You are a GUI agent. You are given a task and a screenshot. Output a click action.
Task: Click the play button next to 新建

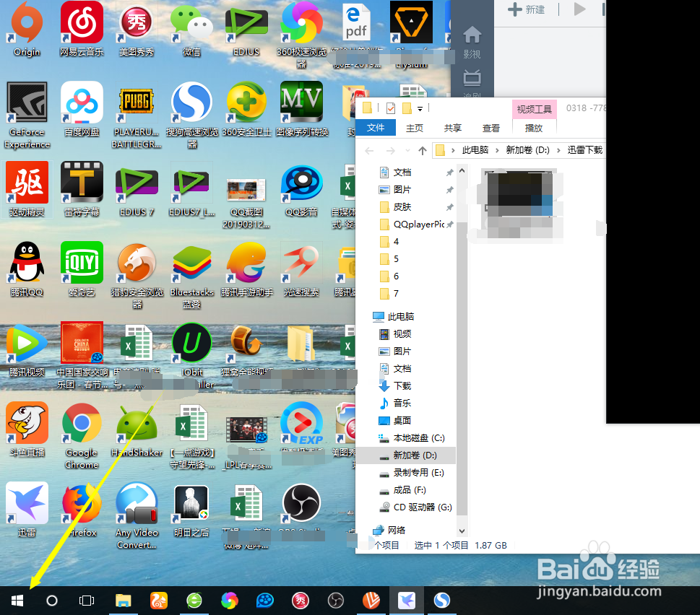(579, 9)
